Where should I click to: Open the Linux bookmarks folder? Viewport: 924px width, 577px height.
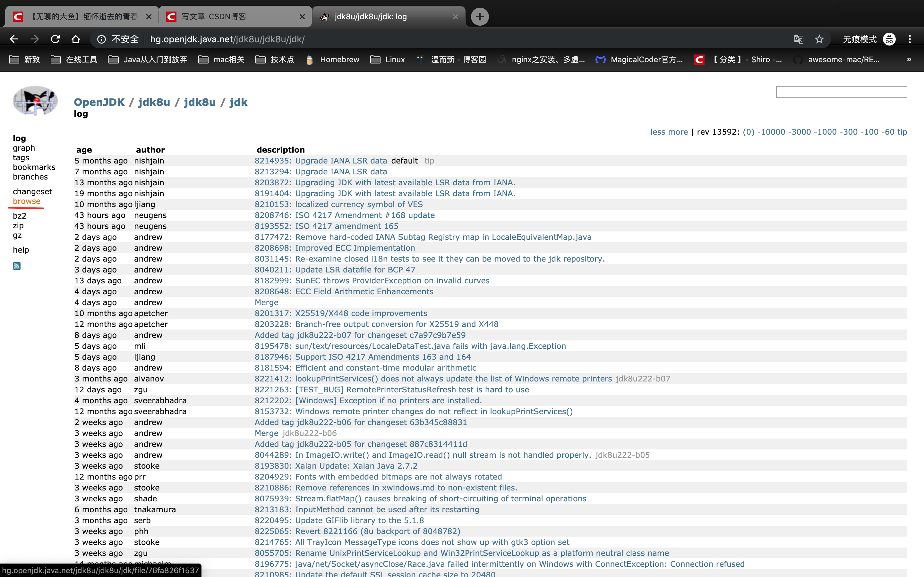pyautogui.click(x=388, y=60)
